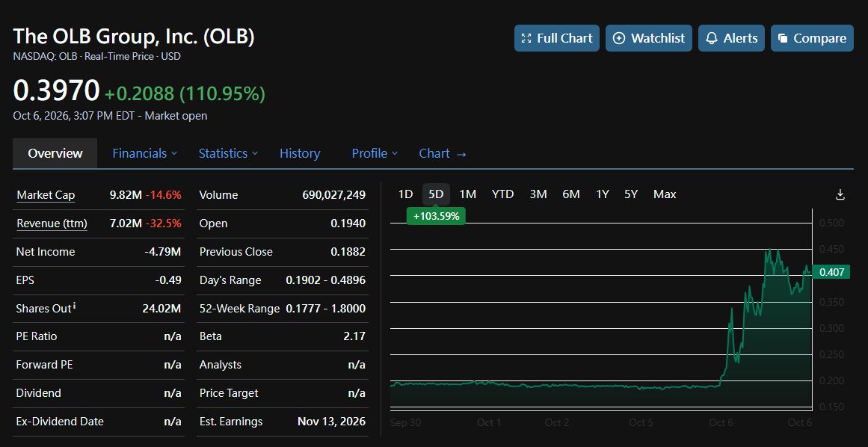
Task: Switch chart range to 1Y
Action: pos(603,194)
